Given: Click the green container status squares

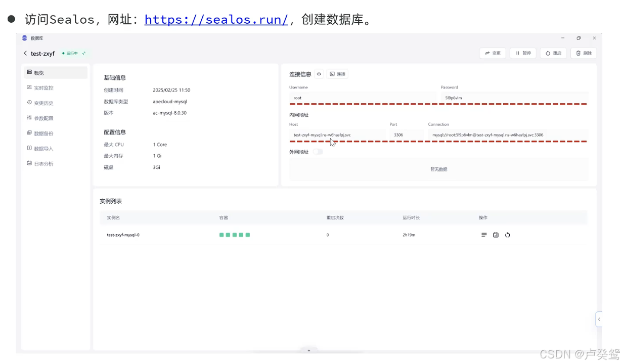Looking at the screenshot, I should tap(235, 235).
